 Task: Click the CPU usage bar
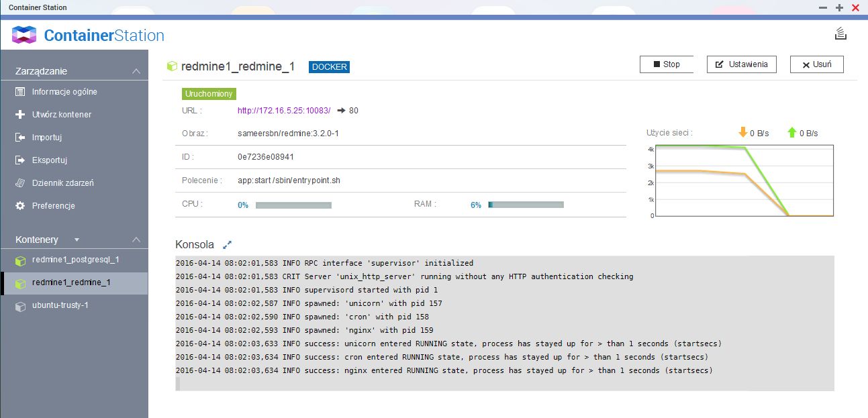point(293,205)
